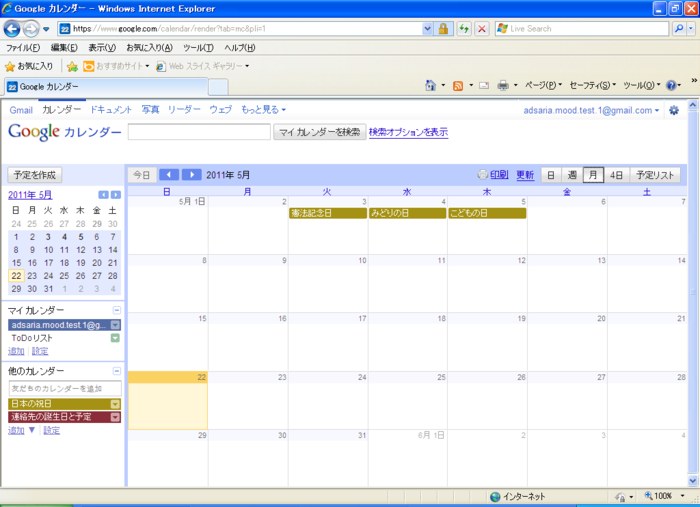The image size is (700, 507).
Task: Click the 今日 button
Action: click(142, 175)
